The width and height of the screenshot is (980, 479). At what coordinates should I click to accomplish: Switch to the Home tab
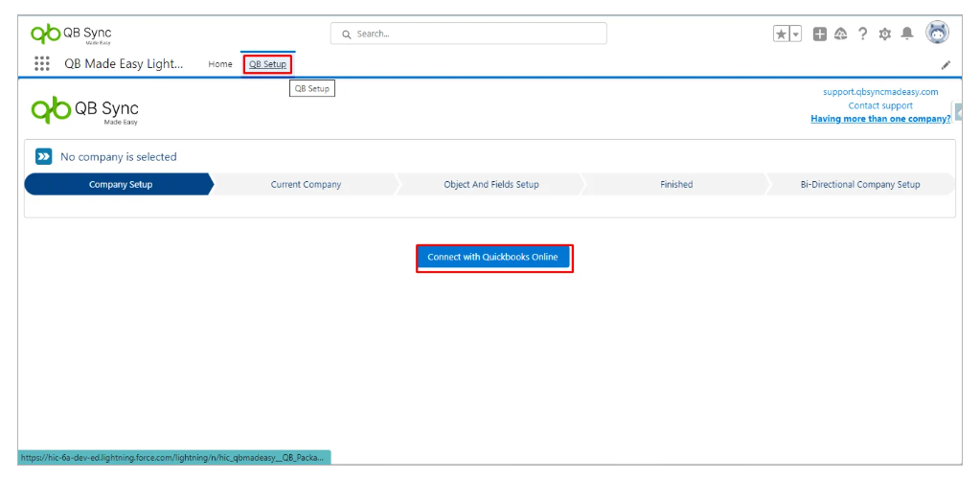pyautogui.click(x=220, y=64)
